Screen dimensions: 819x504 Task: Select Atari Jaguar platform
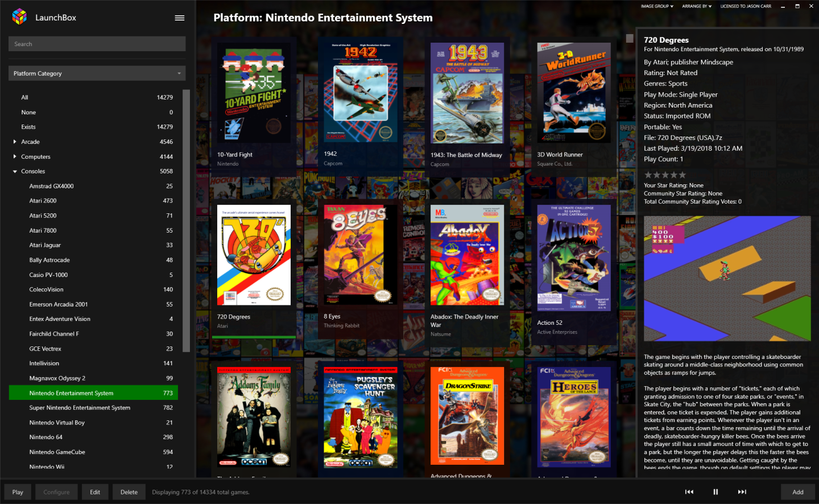tap(93, 245)
